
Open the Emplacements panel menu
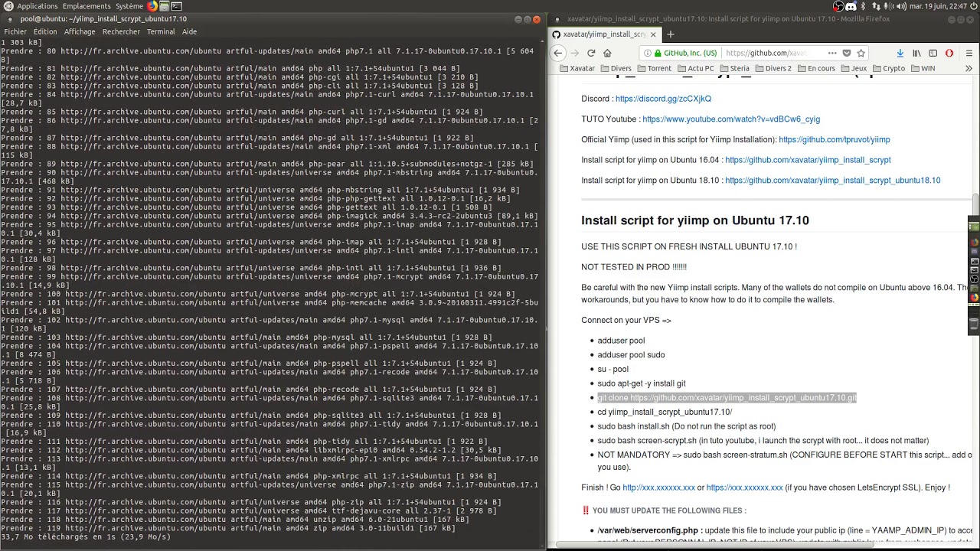(x=87, y=6)
